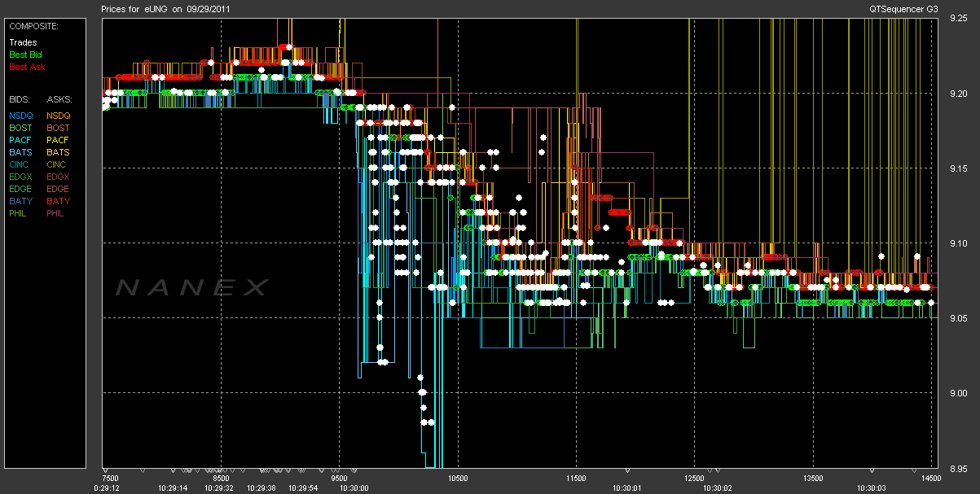Select the Best Bid legend label

point(25,55)
